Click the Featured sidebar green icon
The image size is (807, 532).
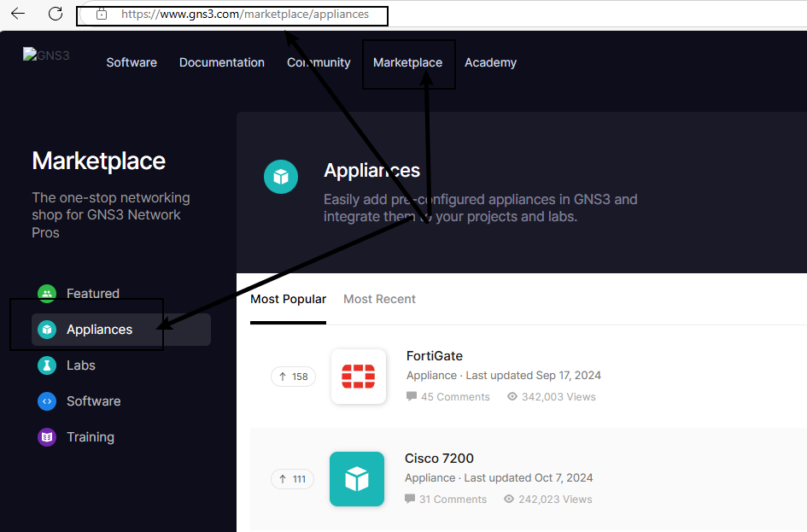(x=47, y=293)
